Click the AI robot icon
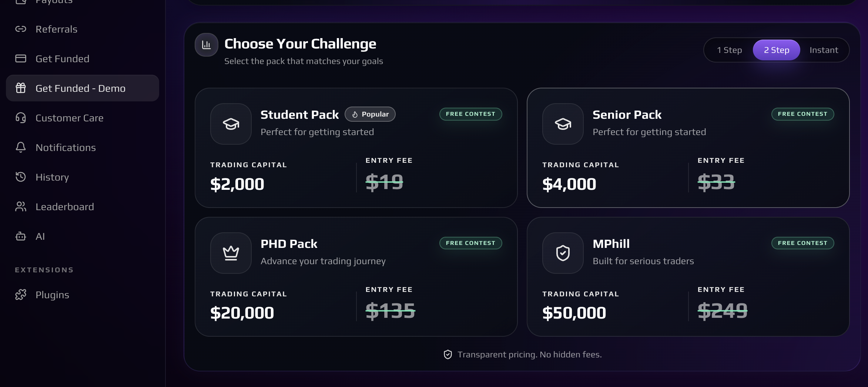This screenshot has width=868, height=387. click(21, 236)
